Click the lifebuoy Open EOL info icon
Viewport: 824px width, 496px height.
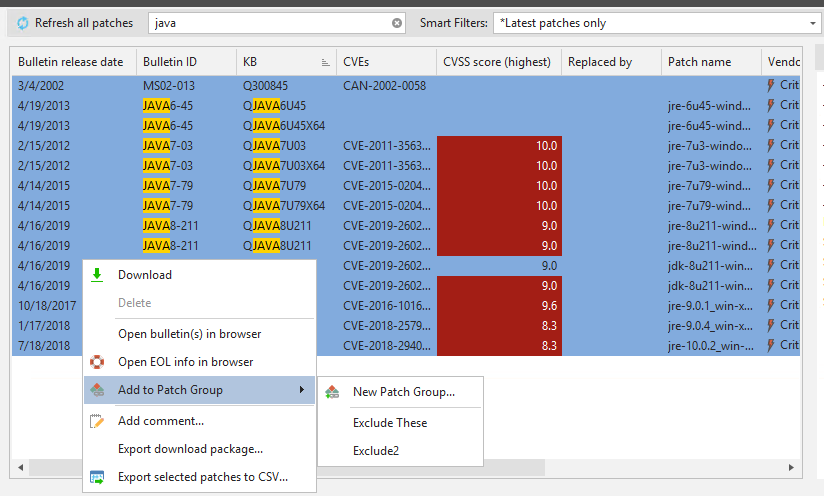point(97,362)
